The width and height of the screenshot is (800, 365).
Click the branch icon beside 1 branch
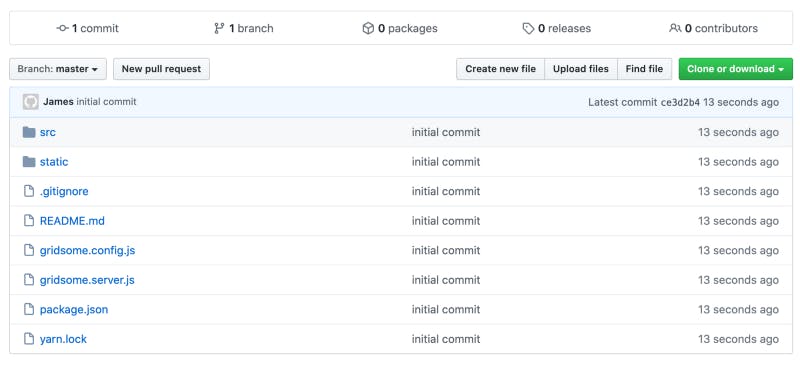(219, 29)
